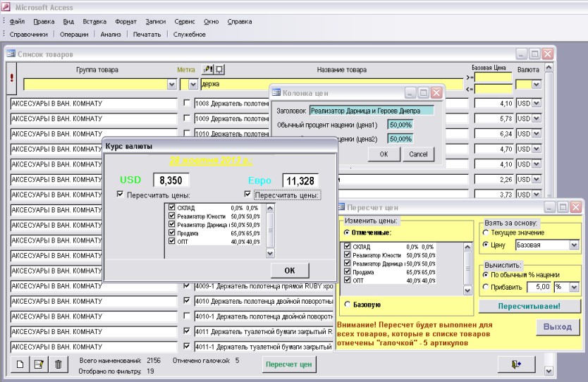Toggle USD Пересчитать цены checkbox
Viewport: 588px width, 382px height.
coord(120,194)
